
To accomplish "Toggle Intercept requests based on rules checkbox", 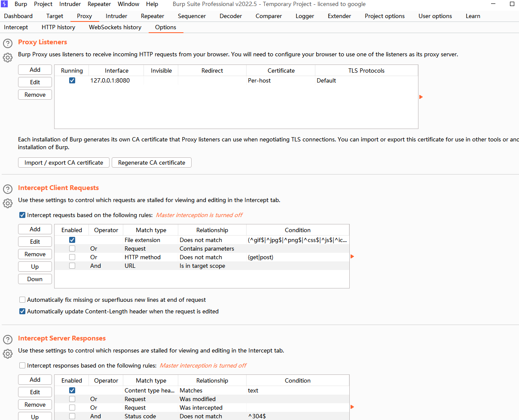I will tap(22, 215).
